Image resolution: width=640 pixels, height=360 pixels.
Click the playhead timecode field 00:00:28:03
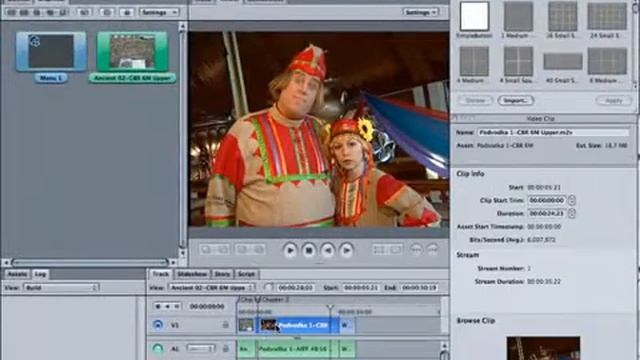(x=296, y=288)
